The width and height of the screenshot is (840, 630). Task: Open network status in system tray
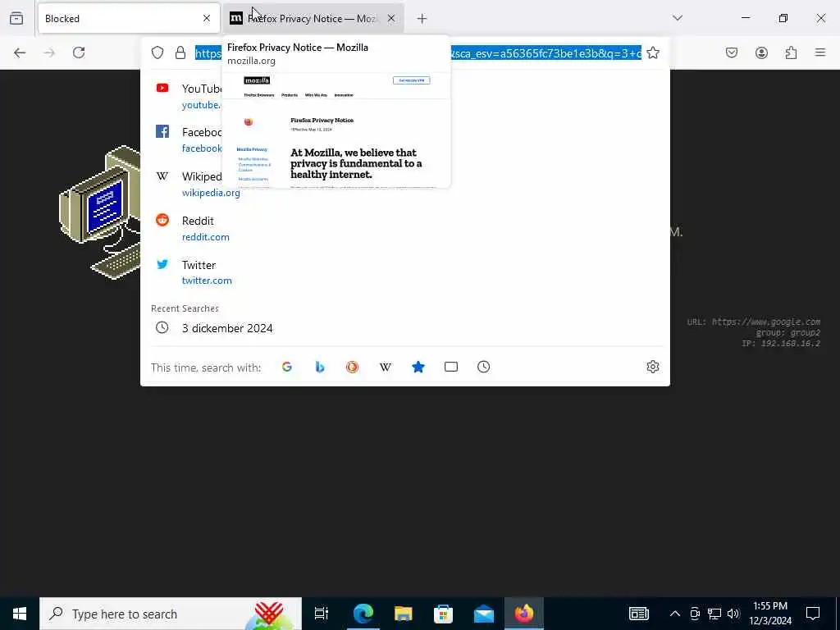714,614
